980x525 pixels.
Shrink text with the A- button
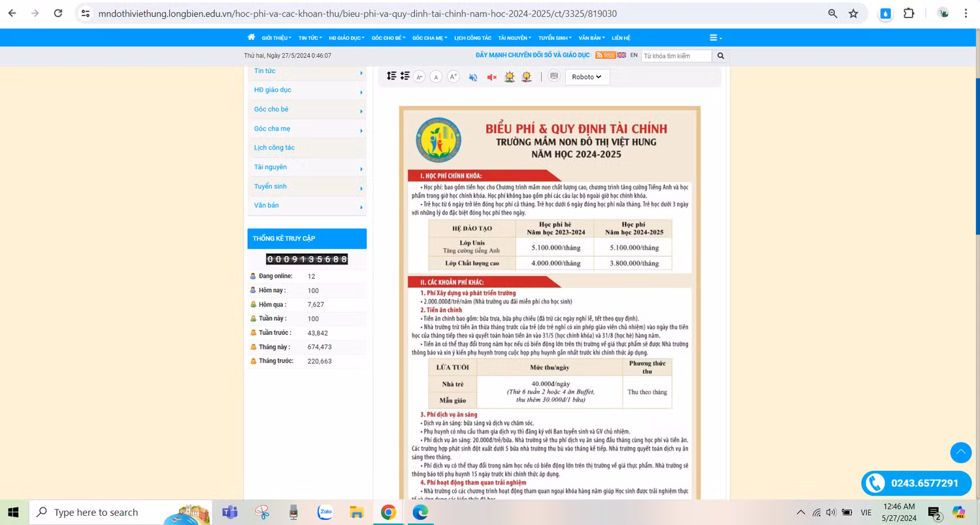(x=419, y=77)
